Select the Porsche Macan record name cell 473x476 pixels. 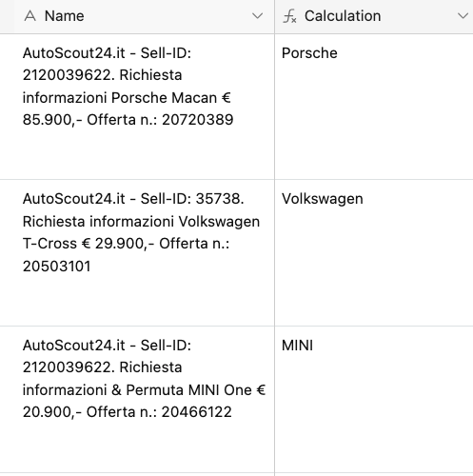[145, 107]
